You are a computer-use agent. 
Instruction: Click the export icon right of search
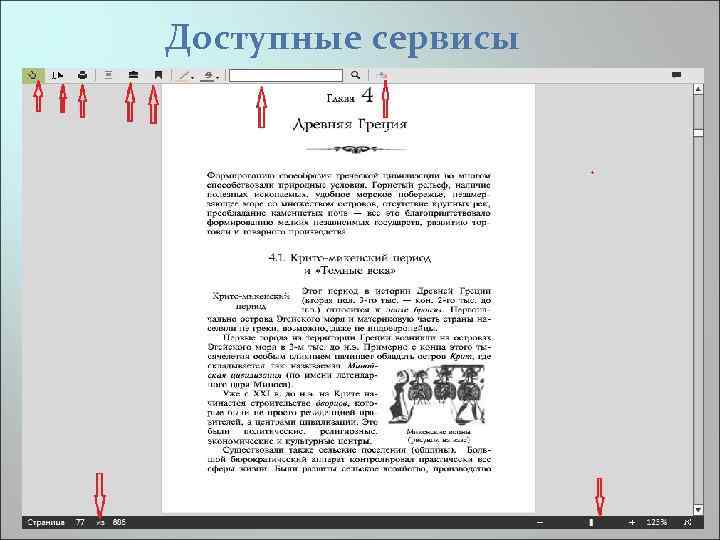(x=382, y=75)
